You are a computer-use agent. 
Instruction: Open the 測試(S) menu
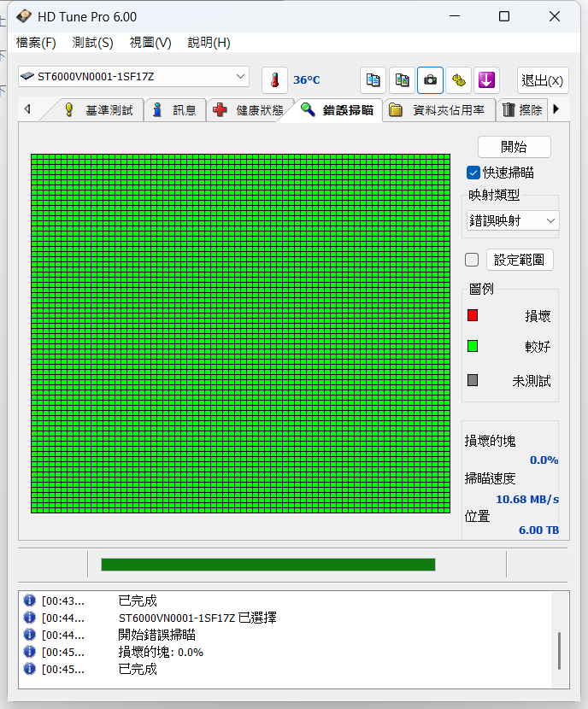click(92, 43)
